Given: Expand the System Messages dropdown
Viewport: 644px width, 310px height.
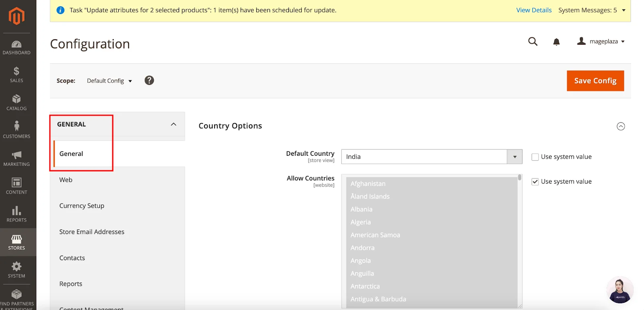Looking at the screenshot, I should click(x=592, y=10).
